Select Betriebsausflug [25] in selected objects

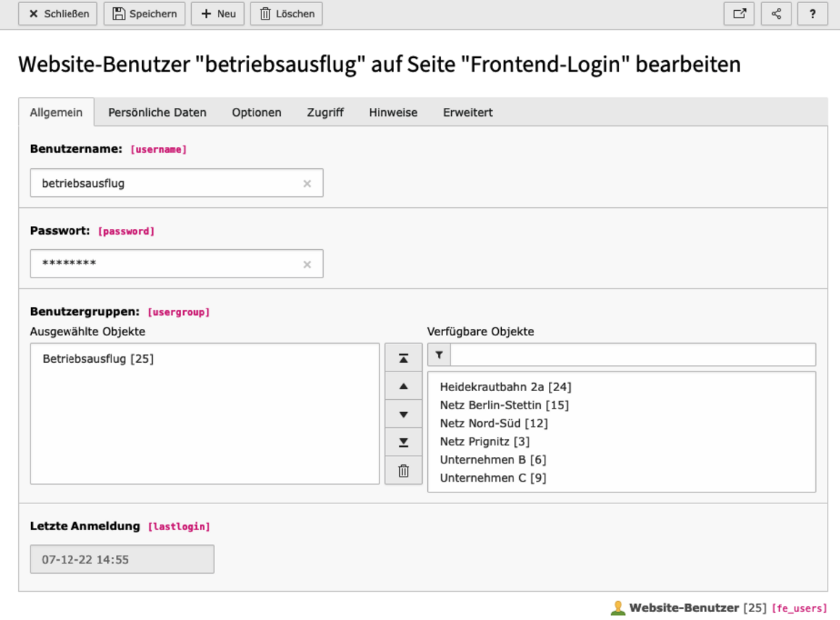pyautogui.click(x=98, y=359)
